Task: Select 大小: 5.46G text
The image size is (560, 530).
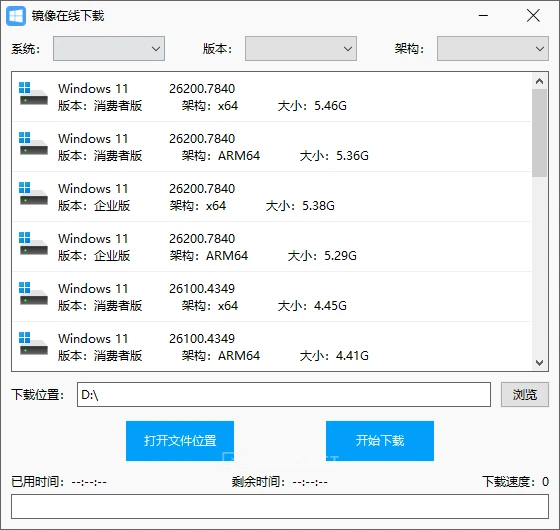Action: [312, 106]
